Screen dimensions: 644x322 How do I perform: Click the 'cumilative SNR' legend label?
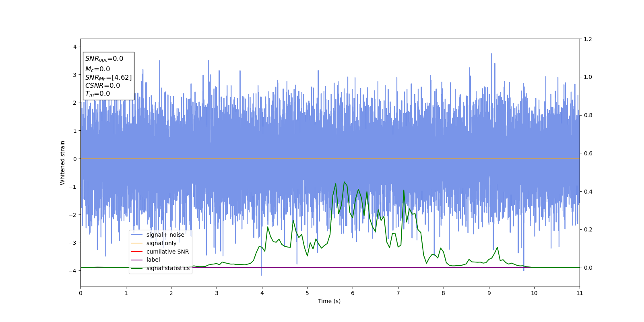[167, 252]
